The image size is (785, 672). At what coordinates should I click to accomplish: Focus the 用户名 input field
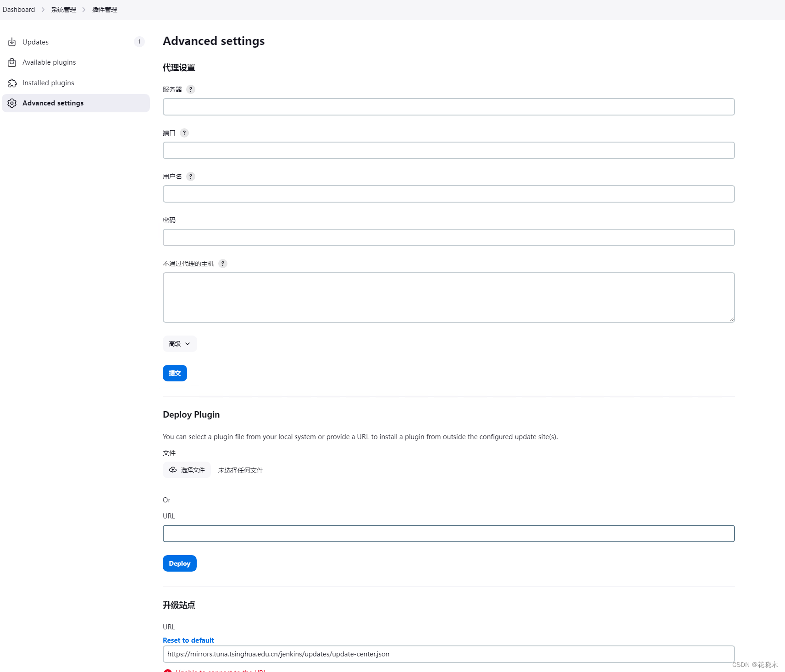pos(448,194)
